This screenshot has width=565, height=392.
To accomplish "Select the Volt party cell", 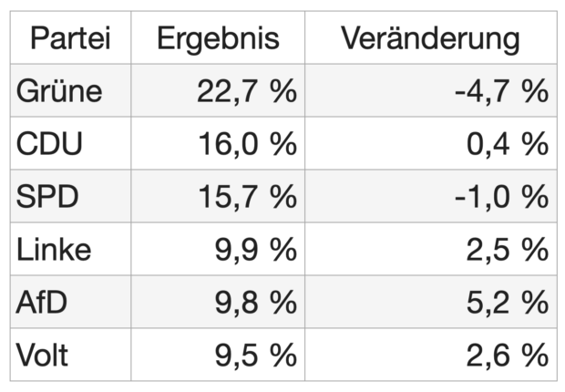I will click(44, 354).
